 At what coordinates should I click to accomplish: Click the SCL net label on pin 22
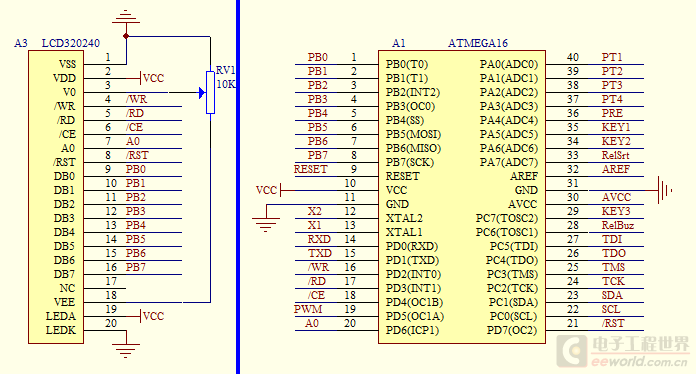tap(611, 309)
